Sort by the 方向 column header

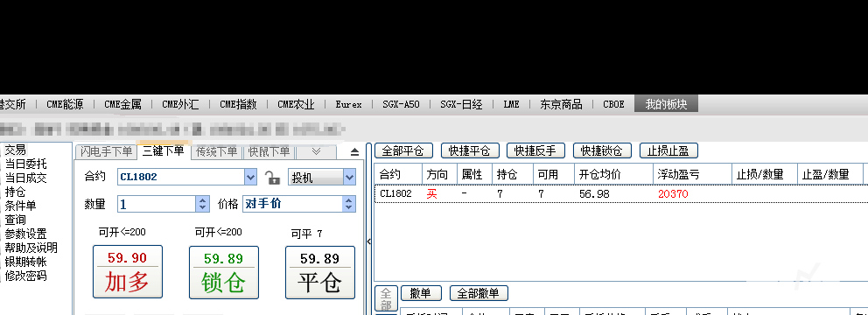pos(439,174)
